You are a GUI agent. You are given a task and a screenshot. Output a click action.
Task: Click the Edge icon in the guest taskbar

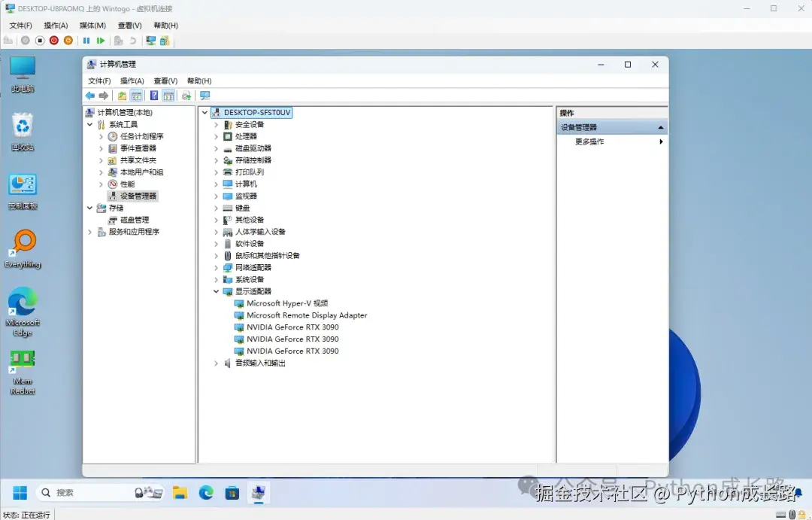(206, 492)
